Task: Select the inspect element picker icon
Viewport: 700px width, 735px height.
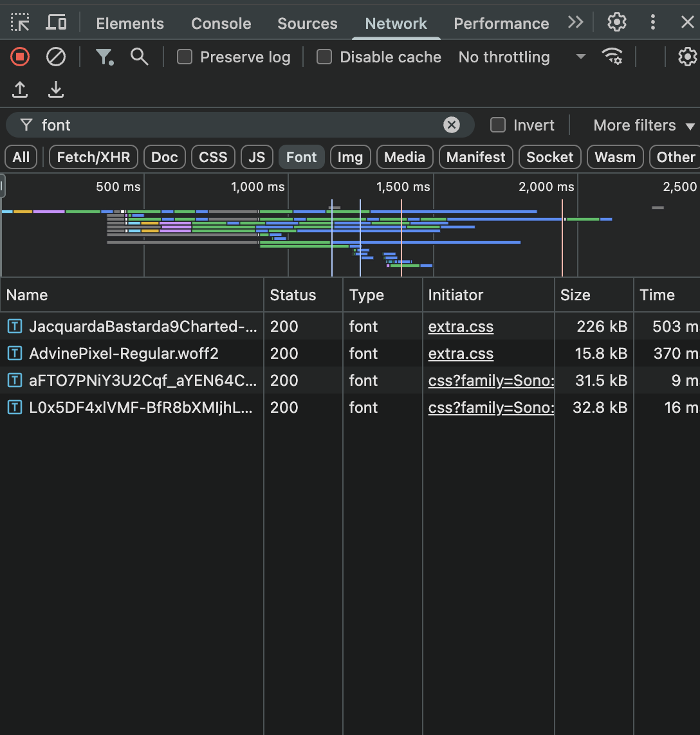Action: click(20, 23)
